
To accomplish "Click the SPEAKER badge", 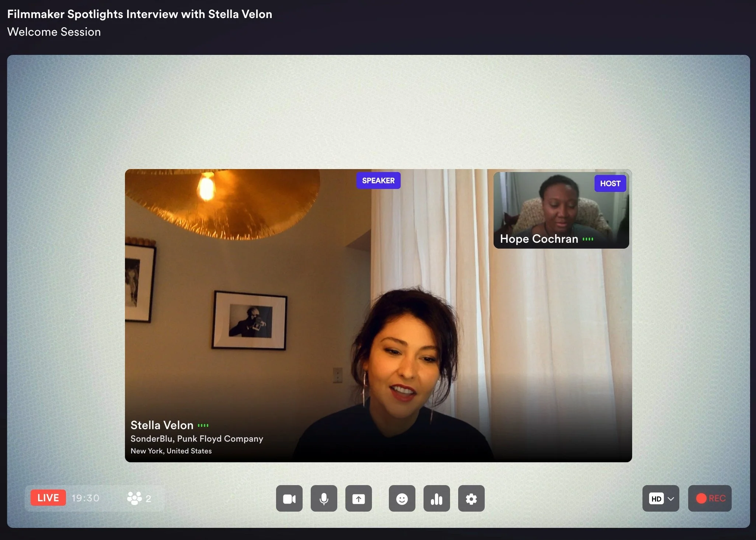I will tap(378, 180).
